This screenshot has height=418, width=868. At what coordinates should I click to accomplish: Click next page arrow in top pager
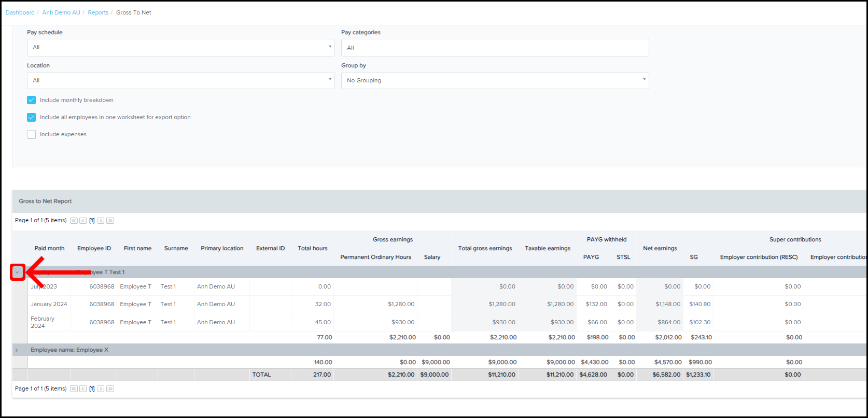point(101,221)
